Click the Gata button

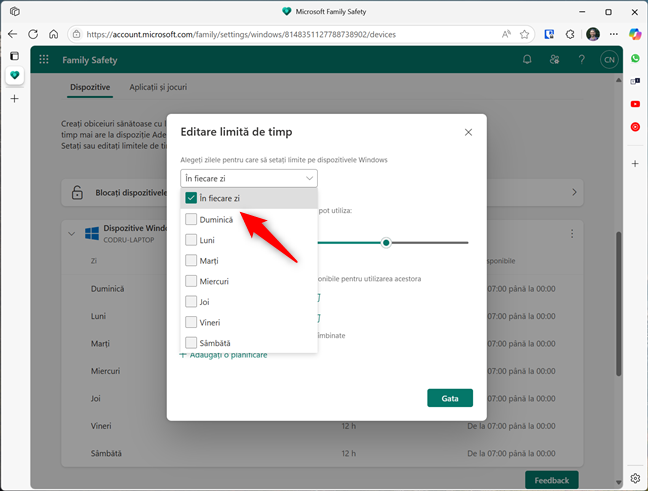pyautogui.click(x=450, y=398)
